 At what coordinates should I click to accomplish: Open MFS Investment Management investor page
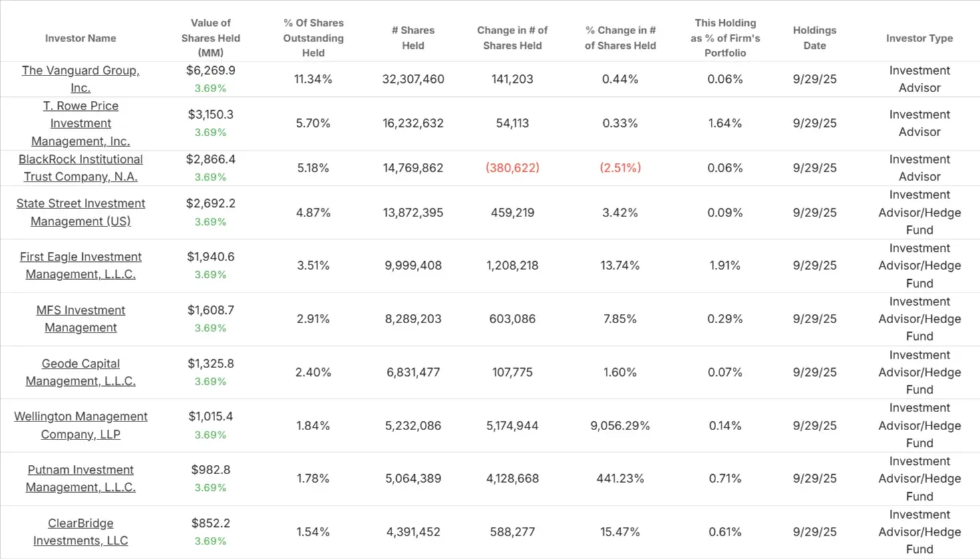(80, 319)
